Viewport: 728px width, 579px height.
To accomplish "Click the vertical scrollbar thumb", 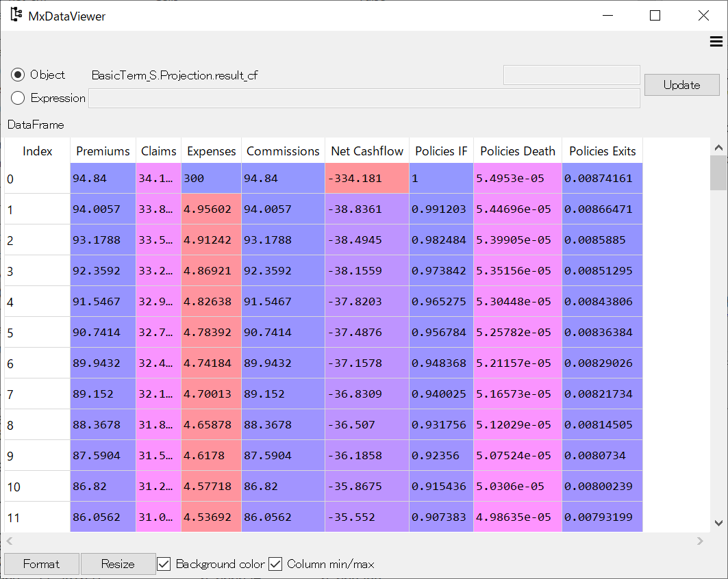I will pos(718,172).
